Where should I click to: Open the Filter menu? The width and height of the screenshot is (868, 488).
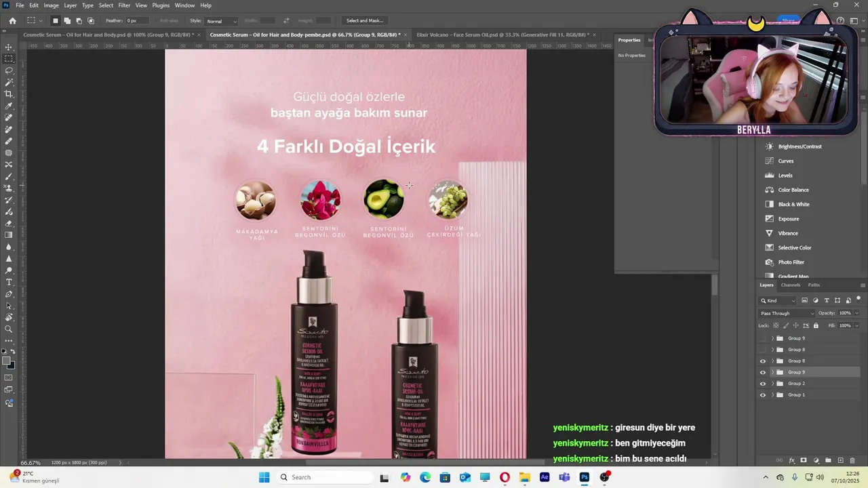tap(124, 5)
